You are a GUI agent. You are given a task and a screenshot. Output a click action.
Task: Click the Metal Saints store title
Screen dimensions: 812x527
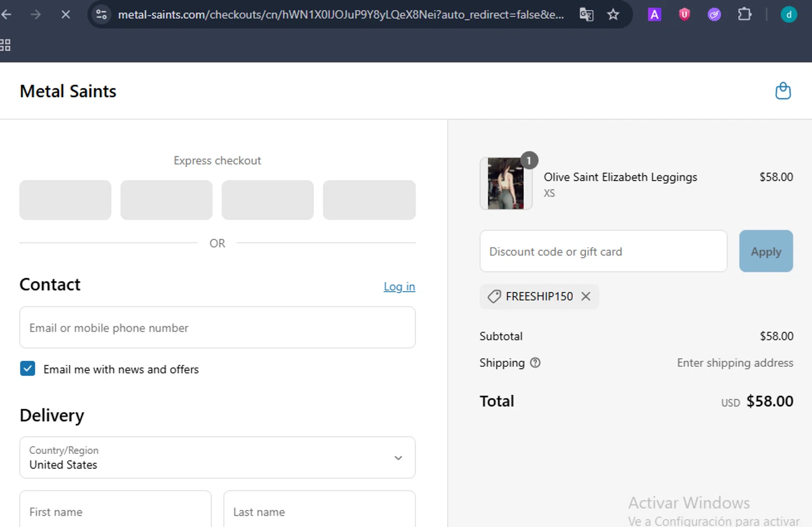pos(68,91)
